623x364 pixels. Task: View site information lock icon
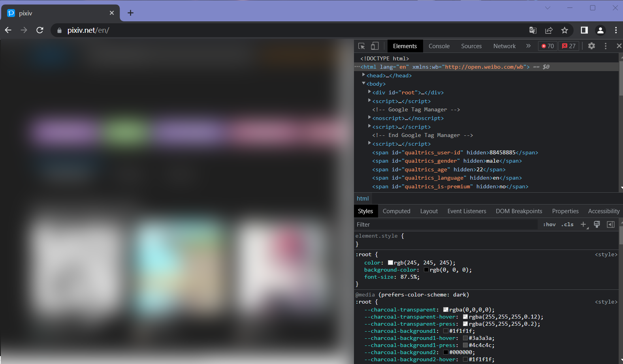click(59, 30)
